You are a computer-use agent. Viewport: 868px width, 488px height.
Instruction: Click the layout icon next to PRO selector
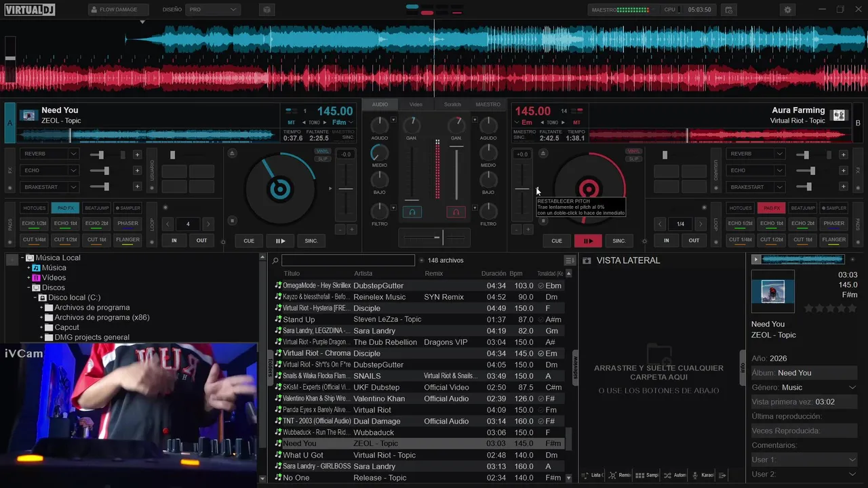coord(267,9)
